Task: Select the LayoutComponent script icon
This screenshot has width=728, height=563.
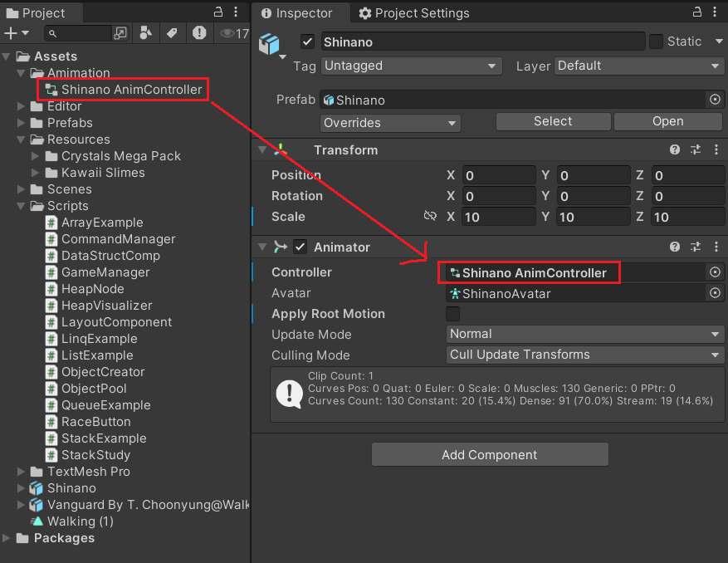Action: pos(51,322)
